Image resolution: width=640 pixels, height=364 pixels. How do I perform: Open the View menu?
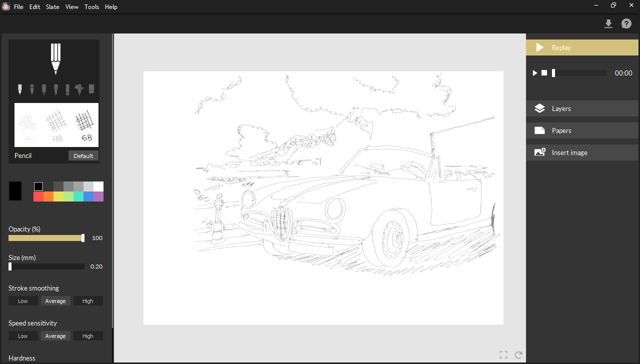coord(72,7)
